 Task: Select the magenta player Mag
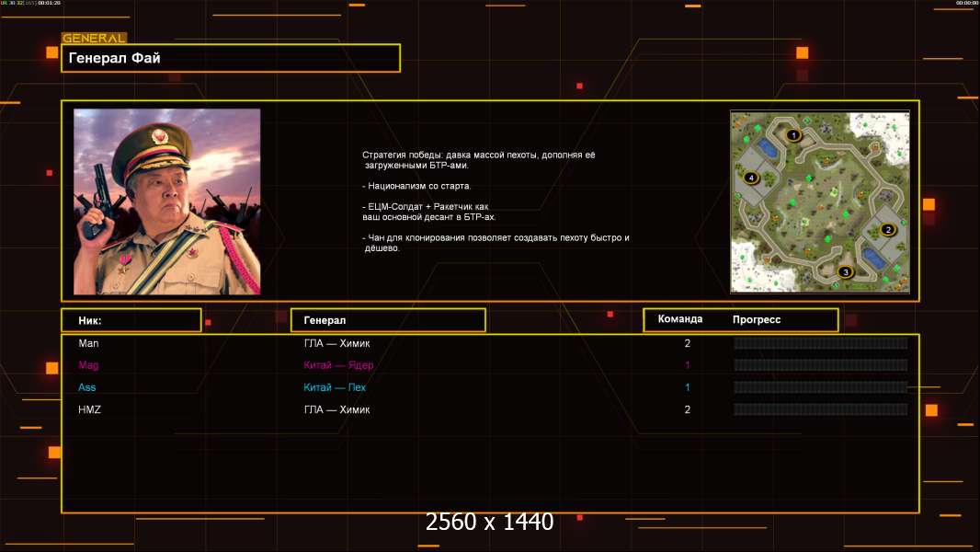(x=88, y=365)
